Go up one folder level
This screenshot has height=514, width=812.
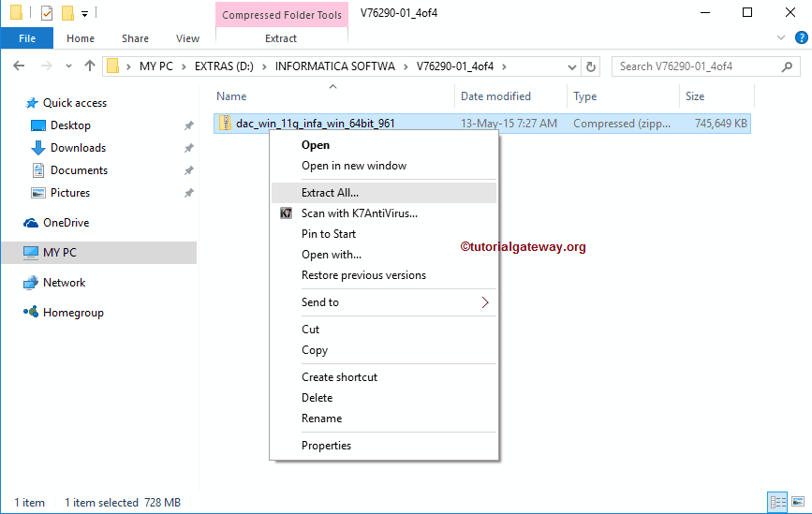pos(90,66)
